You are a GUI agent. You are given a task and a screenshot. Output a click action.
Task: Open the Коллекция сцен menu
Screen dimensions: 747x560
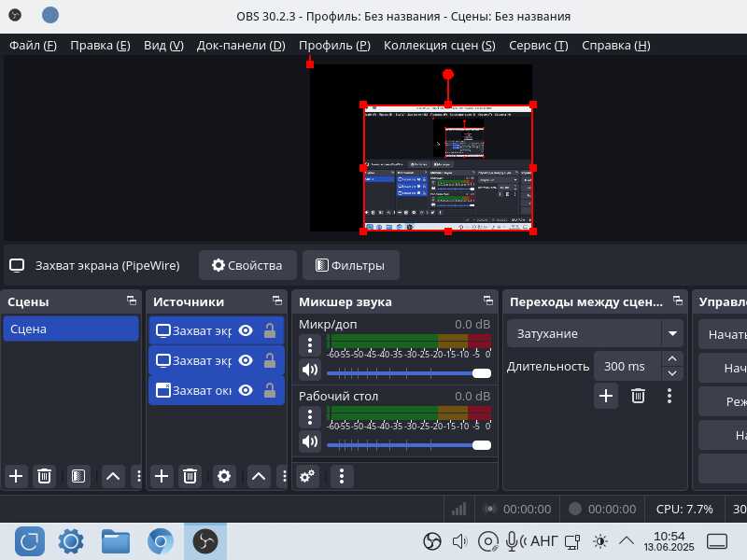click(439, 46)
